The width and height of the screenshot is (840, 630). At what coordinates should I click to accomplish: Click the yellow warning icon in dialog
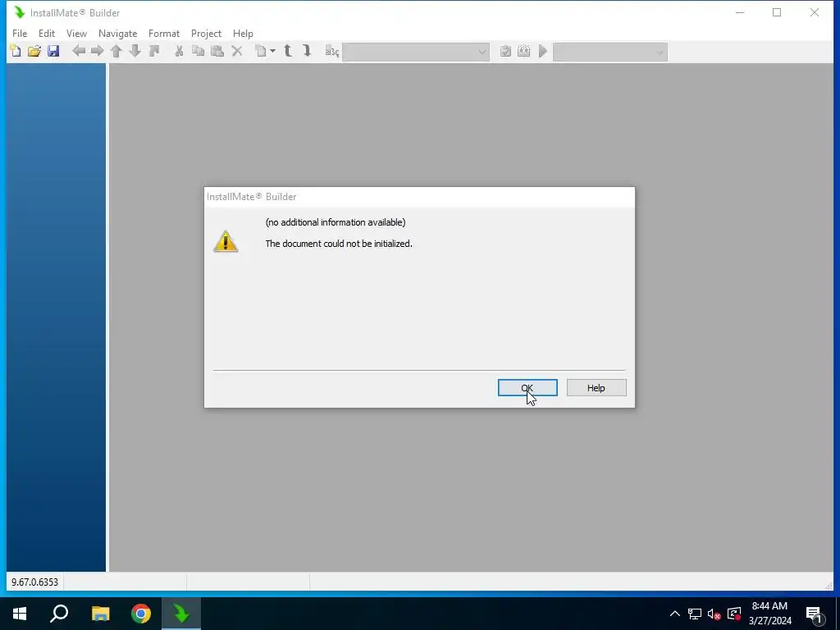pyautogui.click(x=226, y=242)
